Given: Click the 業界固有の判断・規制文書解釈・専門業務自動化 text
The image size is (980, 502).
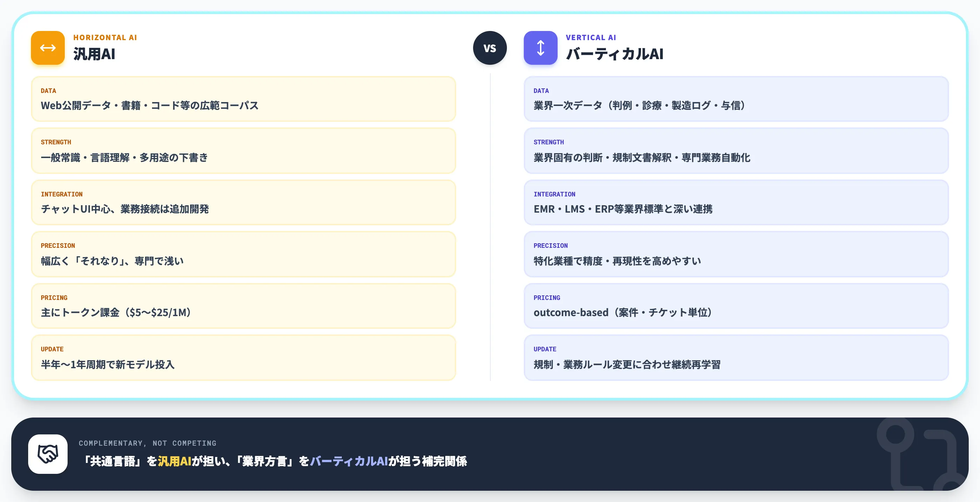Looking at the screenshot, I should point(642,157).
